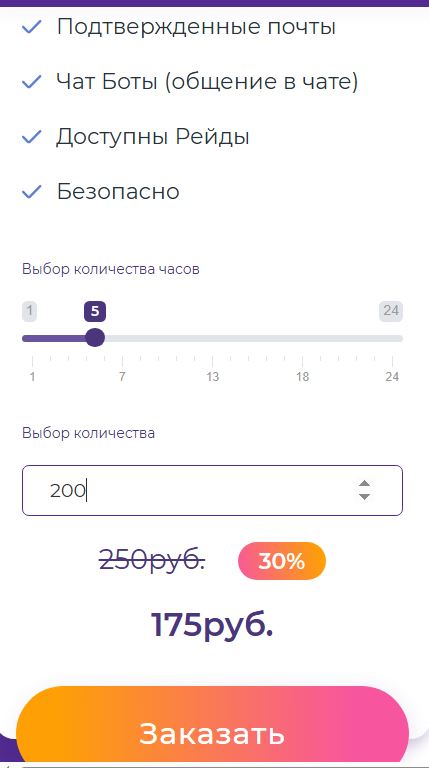Set hours slider to the 18 mark
Viewport: 429px width, 768px height.
[302, 338]
